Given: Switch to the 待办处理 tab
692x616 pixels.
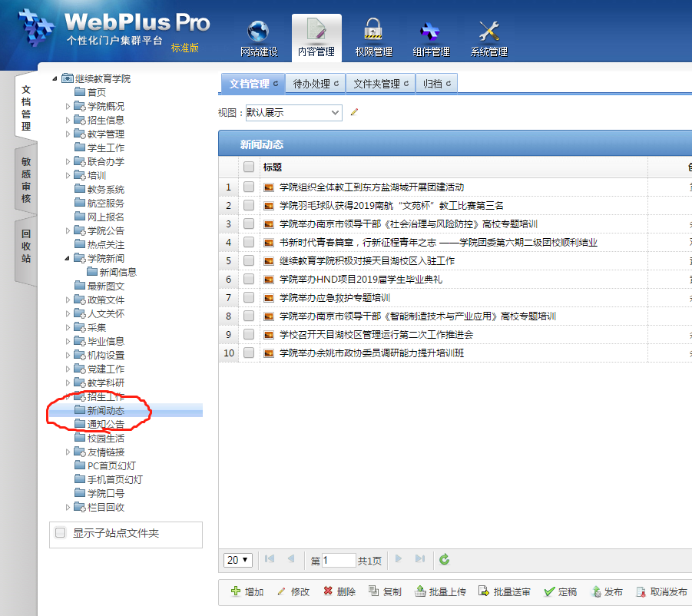Looking at the screenshot, I should [x=315, y=84].
